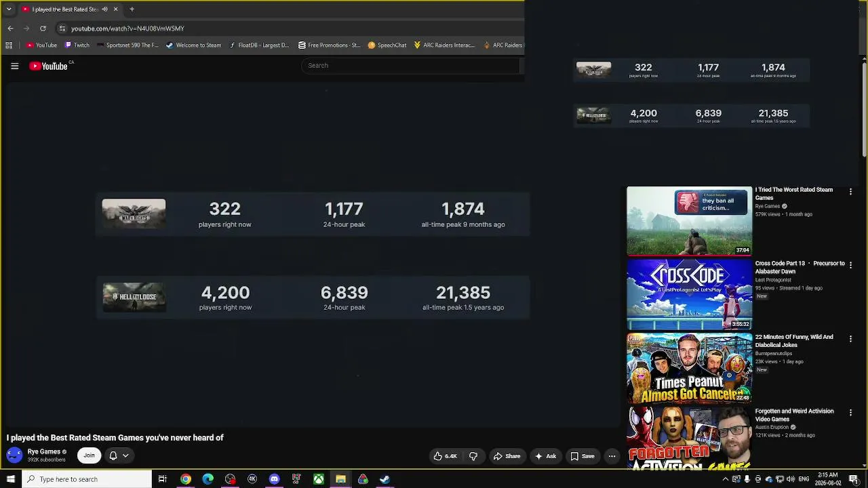Like the video with thumbs up
Screen dimensions: 868x488
tap(445, 456)
